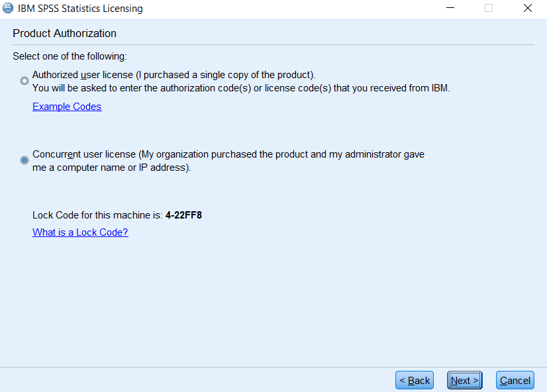The image size is (547, 392).
Task: Open the Example Codes link
Action: coord(67,107)
